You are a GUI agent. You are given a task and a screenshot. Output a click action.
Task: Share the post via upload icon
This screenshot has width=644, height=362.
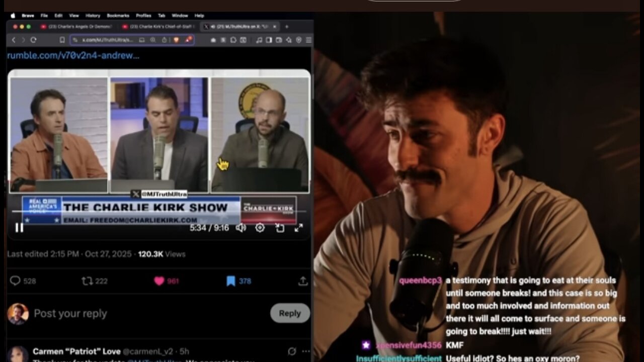coord(303,281)
